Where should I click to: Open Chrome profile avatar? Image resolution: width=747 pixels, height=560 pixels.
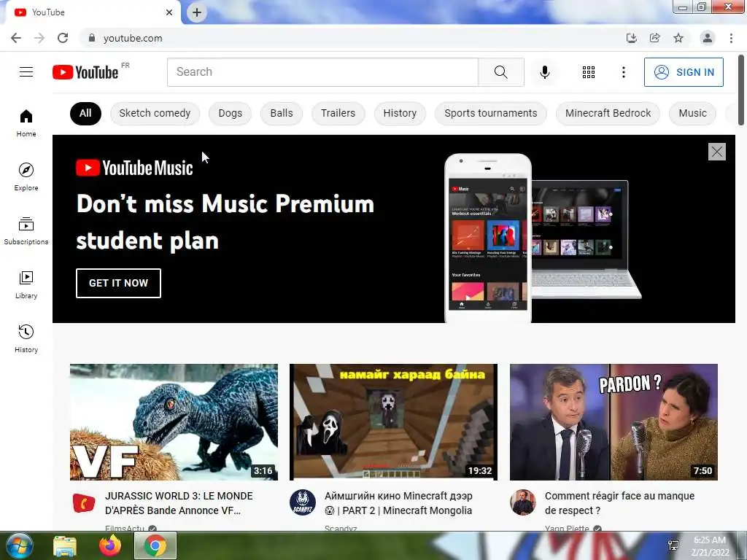pos(708,38)
